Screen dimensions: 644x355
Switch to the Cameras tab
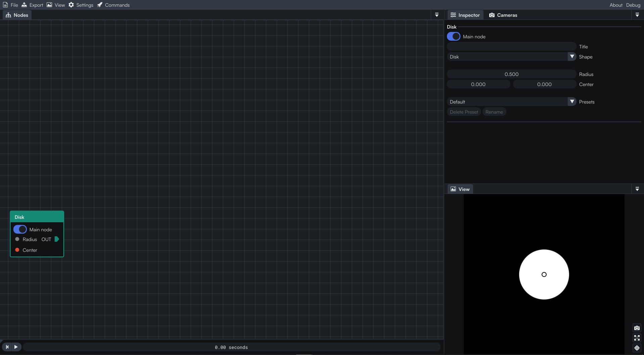(x=503, y=15)
